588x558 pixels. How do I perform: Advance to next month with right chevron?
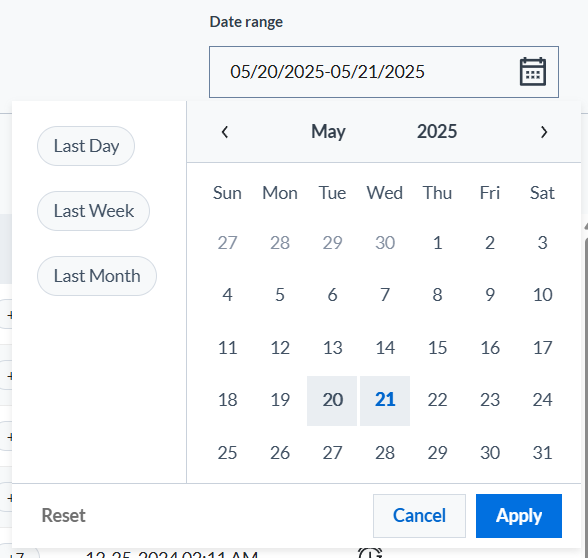544,132
